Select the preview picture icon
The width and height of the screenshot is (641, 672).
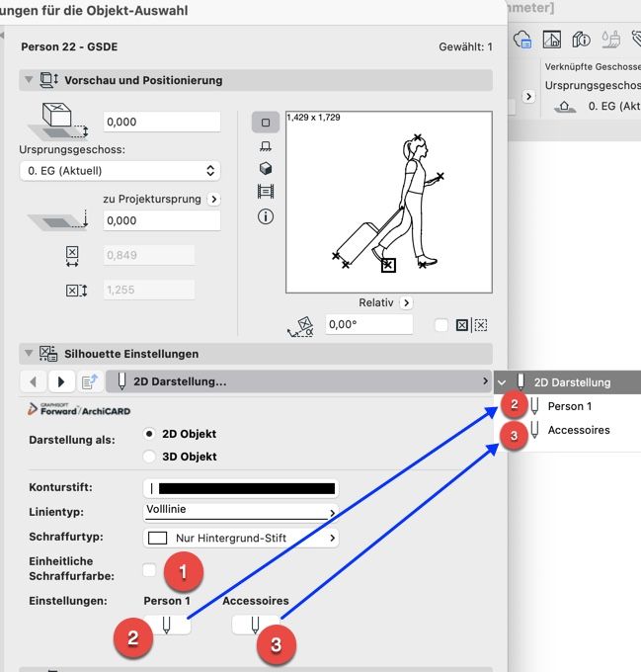(x=266, y=191)
